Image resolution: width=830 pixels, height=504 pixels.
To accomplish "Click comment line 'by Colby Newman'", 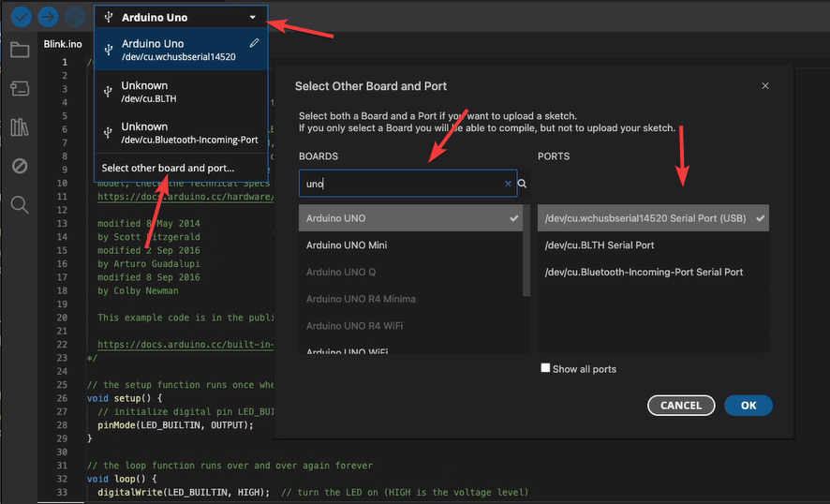I will pos(138,290).
